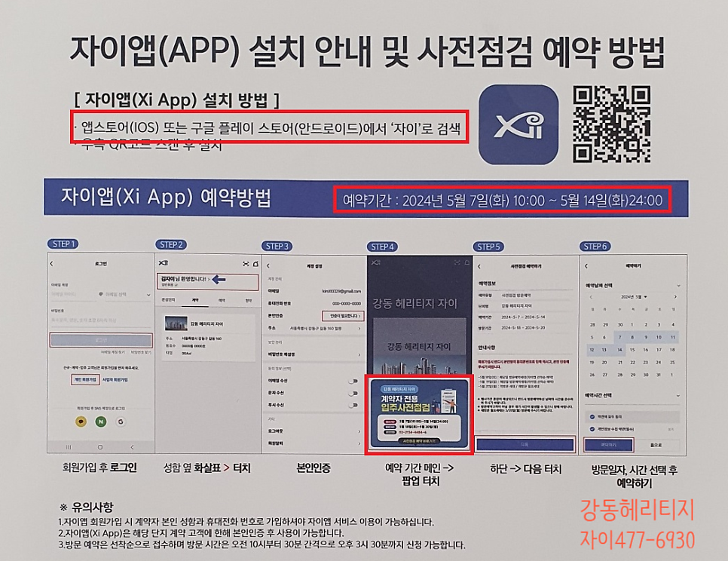Tap 인증이 필요합니다 next to 본인인증
The image size is (728, 561).
coord(343,316)
